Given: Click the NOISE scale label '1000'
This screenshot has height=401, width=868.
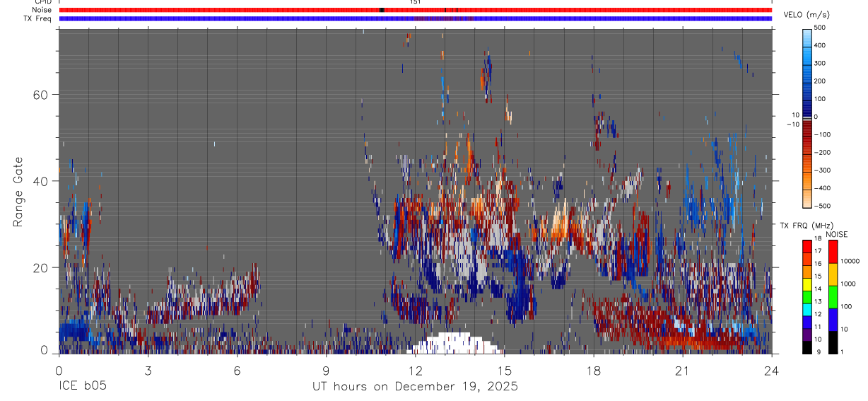Looking at the screenshot, I should 848,284.
